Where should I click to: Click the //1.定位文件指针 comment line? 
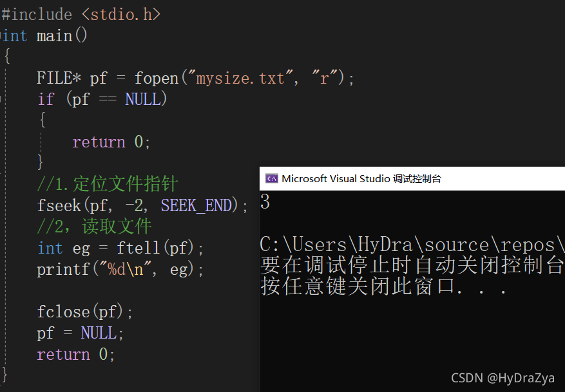pos(108,184)
